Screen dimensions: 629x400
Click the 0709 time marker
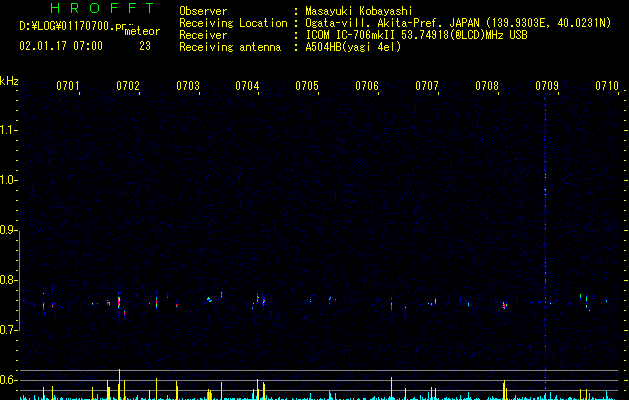pyautogui.click(x=547, y=86)
